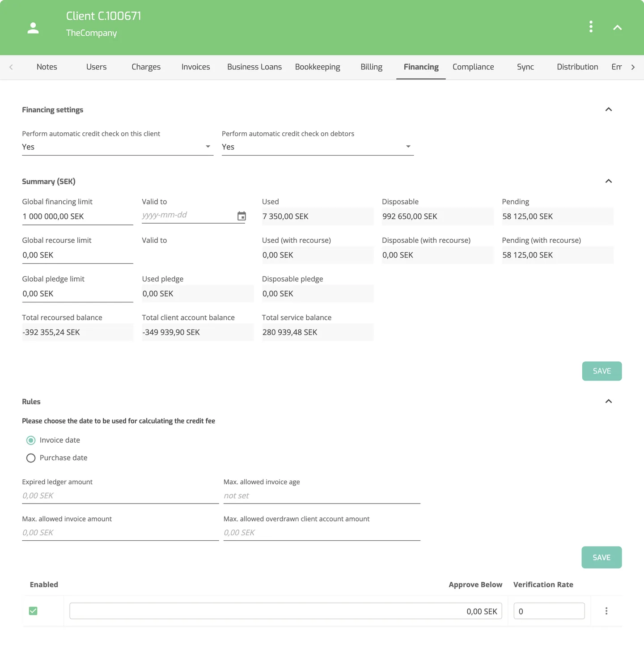The height and width of the screenshot is (665, 644).
Task: Click the Max. allowed invoice age field
Action: 322,496
